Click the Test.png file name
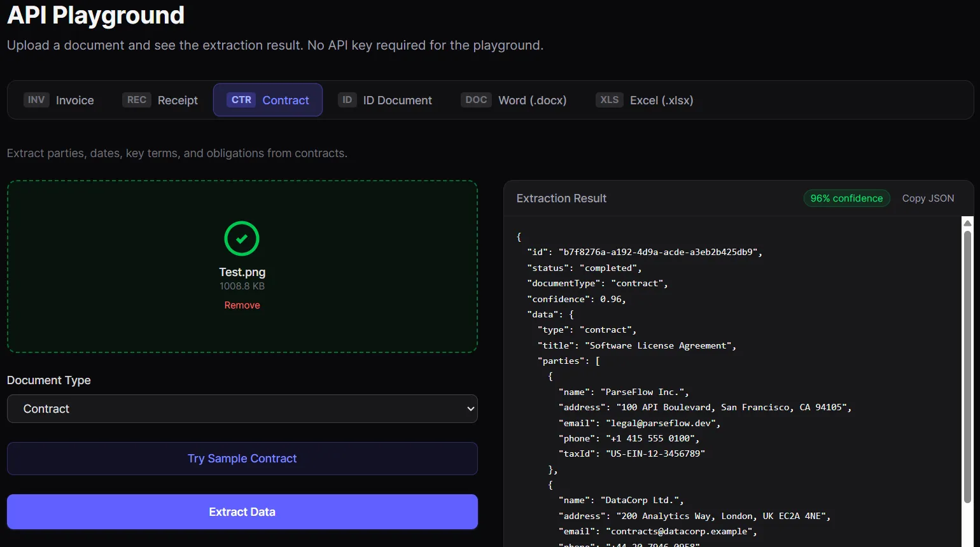980x547 pixels. coord(242,272)
